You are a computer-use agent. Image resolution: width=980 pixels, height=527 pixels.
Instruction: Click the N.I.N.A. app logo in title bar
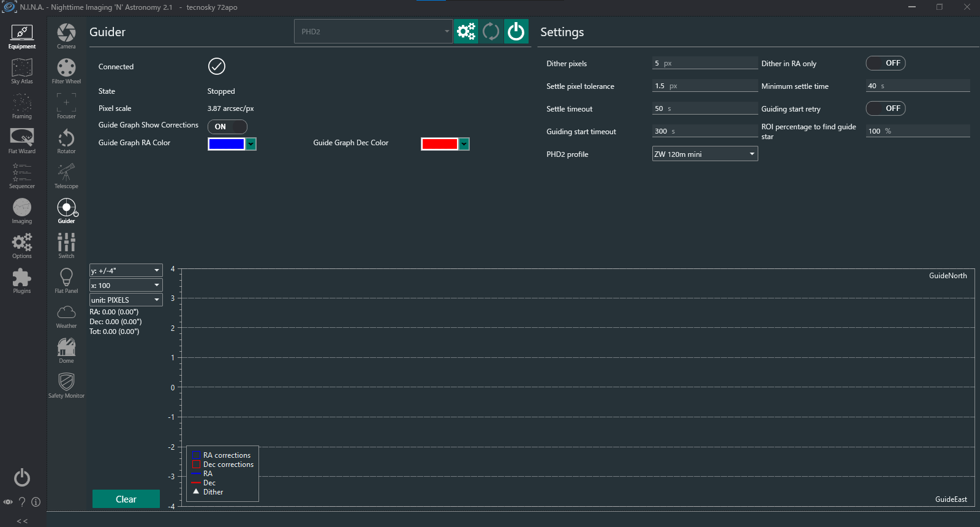[9, 7]
